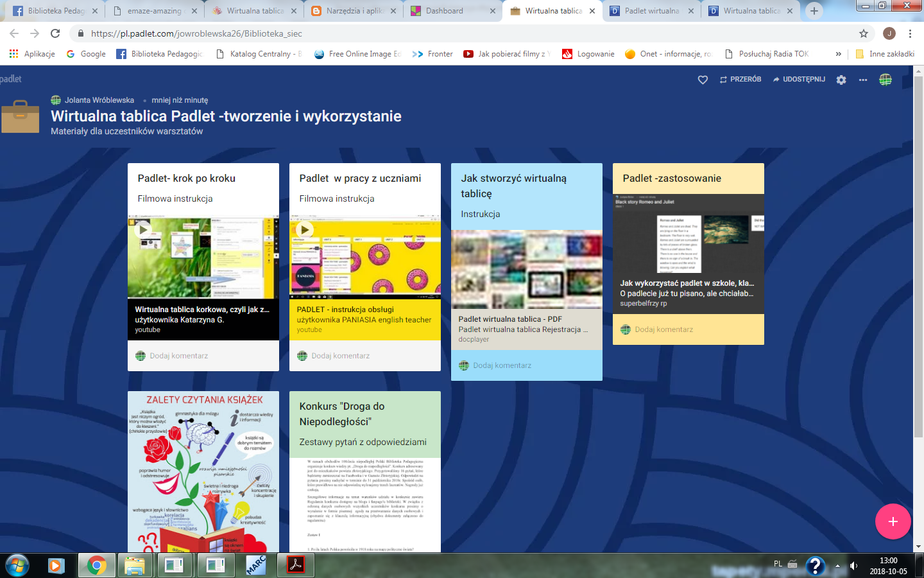Open Logowanie bookmark
Viewport: 924px width, 578px height.
[588, 54]
